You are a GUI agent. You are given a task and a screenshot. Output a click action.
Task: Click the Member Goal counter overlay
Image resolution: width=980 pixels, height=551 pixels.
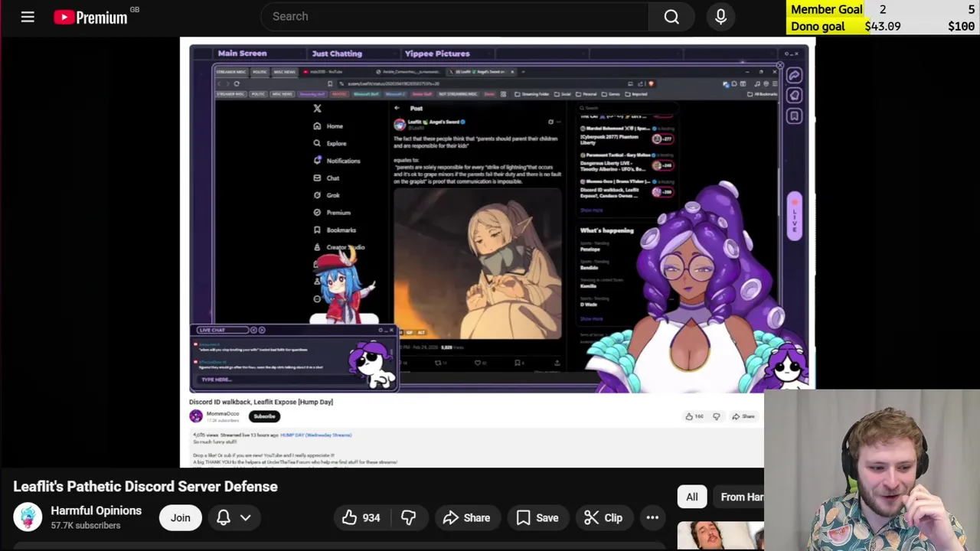tap(883, 9)
